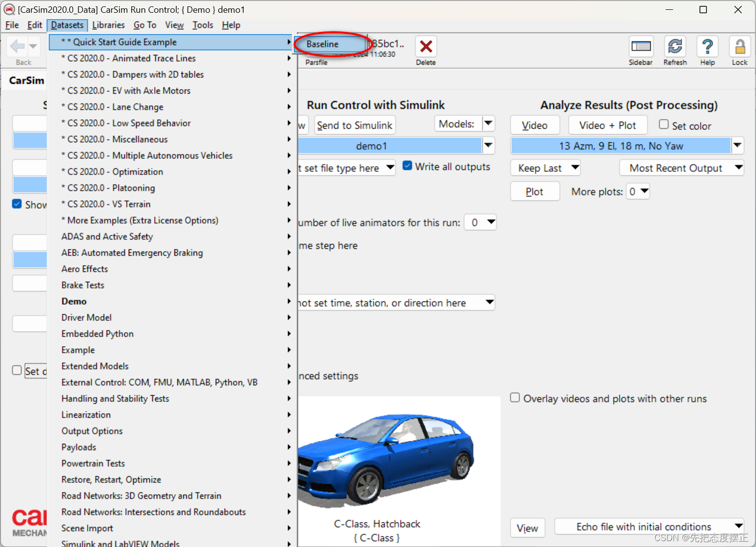This screenshot has height=547, width=756.
Task: Click Send to Simulink button
Action: (355, 125)
